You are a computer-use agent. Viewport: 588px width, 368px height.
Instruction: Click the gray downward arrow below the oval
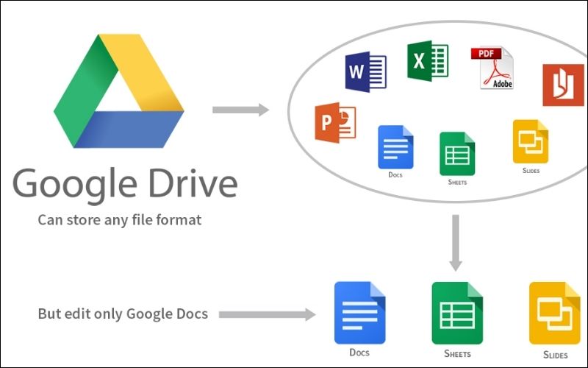point(456,243)
